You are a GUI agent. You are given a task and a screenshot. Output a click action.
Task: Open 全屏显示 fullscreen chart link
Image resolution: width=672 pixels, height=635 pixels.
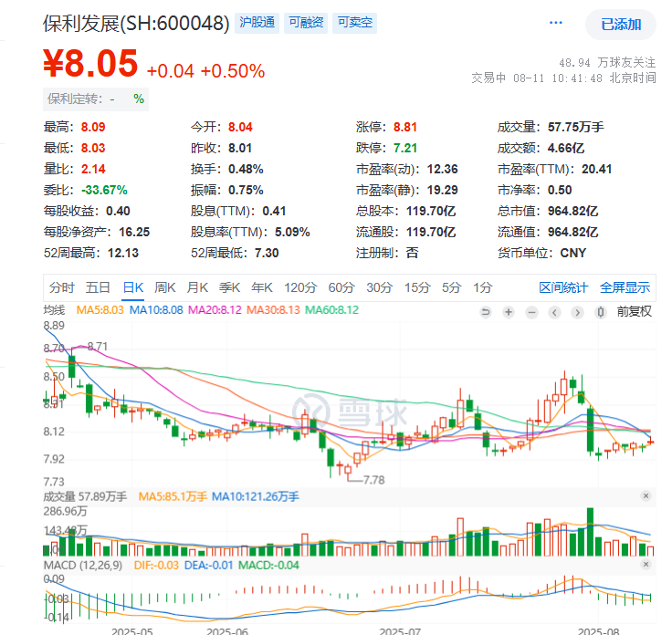(x=625, y=287)
